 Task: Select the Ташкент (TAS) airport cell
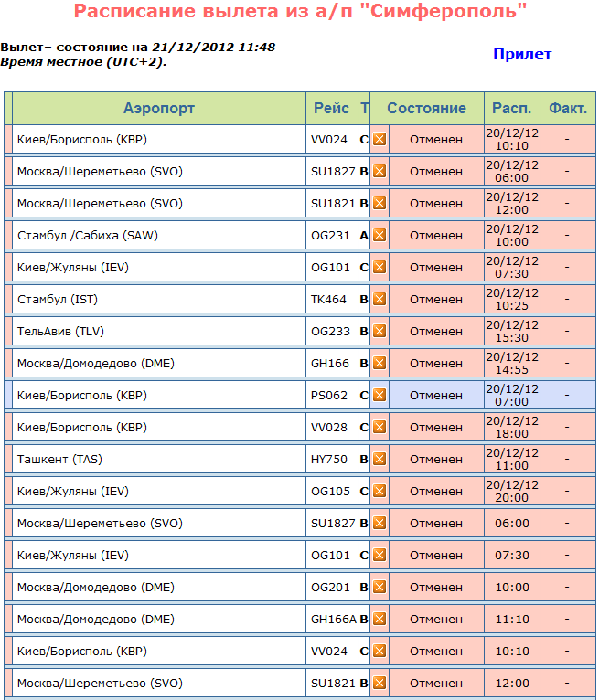coord(159,459)
